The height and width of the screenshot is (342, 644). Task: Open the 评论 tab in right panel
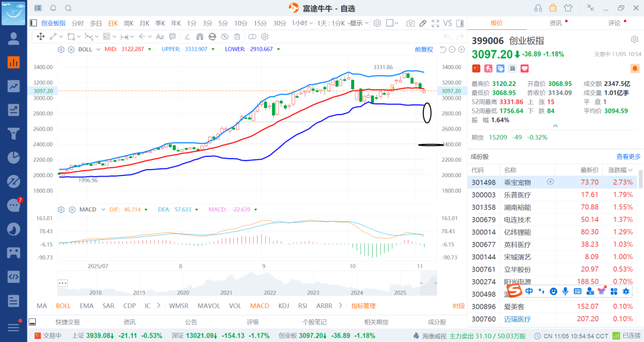tap(614, 23)
